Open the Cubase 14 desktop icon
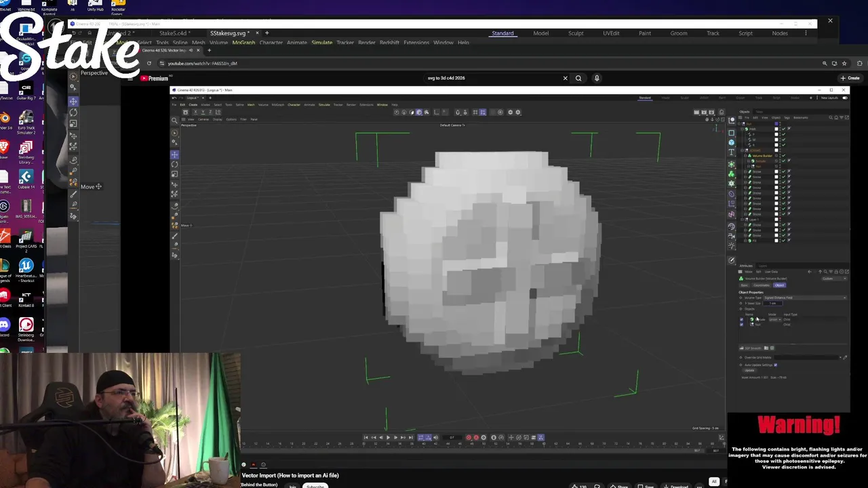This screenshot has width=868, height=488. pos(26,180)
